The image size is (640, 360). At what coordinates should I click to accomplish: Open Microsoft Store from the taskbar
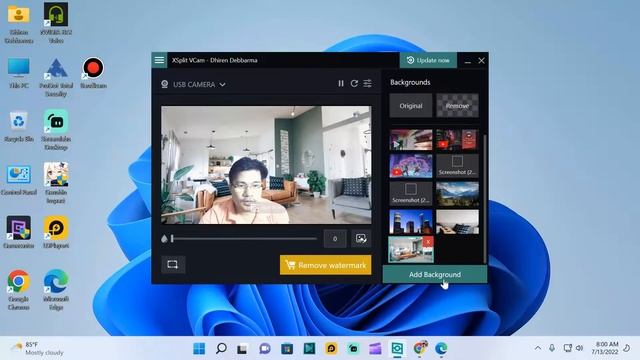(287, 349)
